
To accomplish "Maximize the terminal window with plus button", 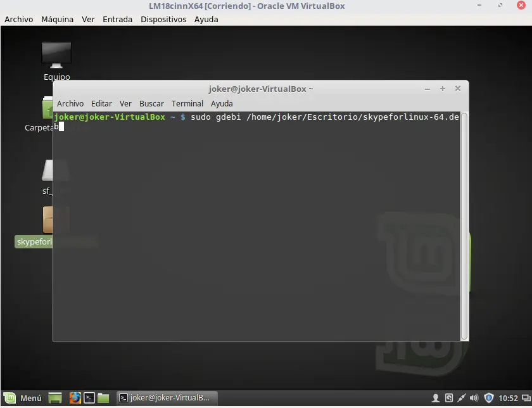I will (443, 89).
